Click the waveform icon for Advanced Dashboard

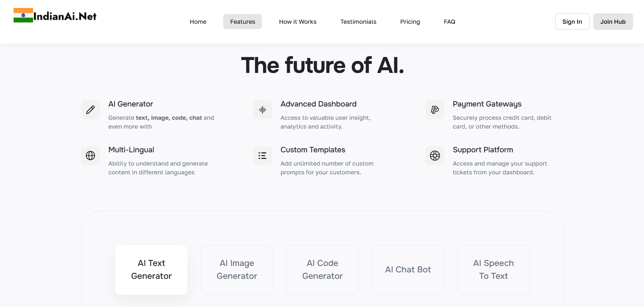point(263,110)
